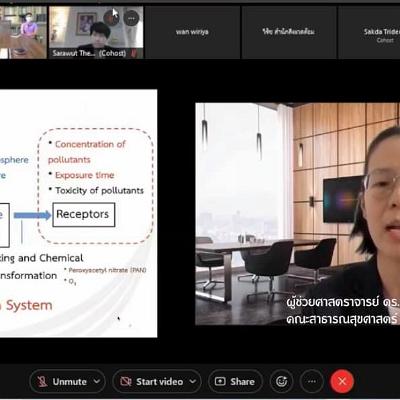400x400 pixels.
Task: Open more options ellipsis in meeting controls
Action: (x=312, y=381)
